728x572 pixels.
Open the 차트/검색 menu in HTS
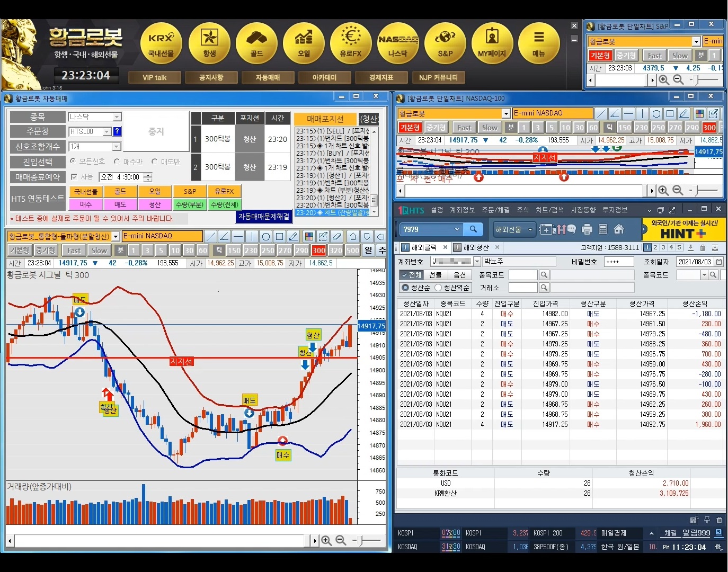click(x=549, y=210)
